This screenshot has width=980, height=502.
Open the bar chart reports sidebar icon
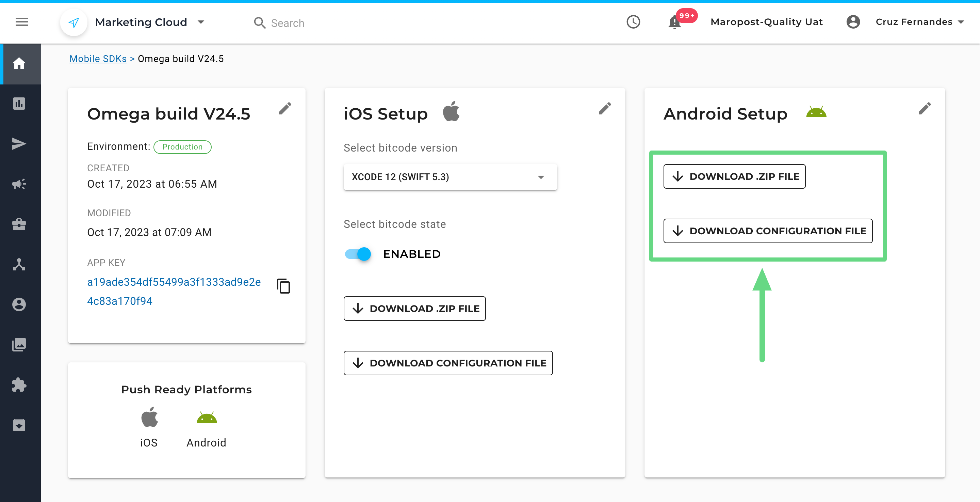(19, 104)
